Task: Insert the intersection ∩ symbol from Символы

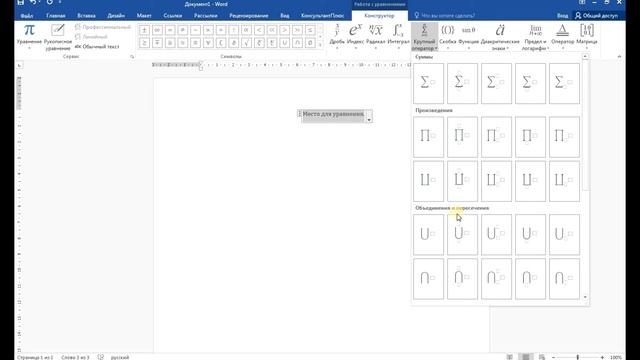Action: click(x=298, y=42)
